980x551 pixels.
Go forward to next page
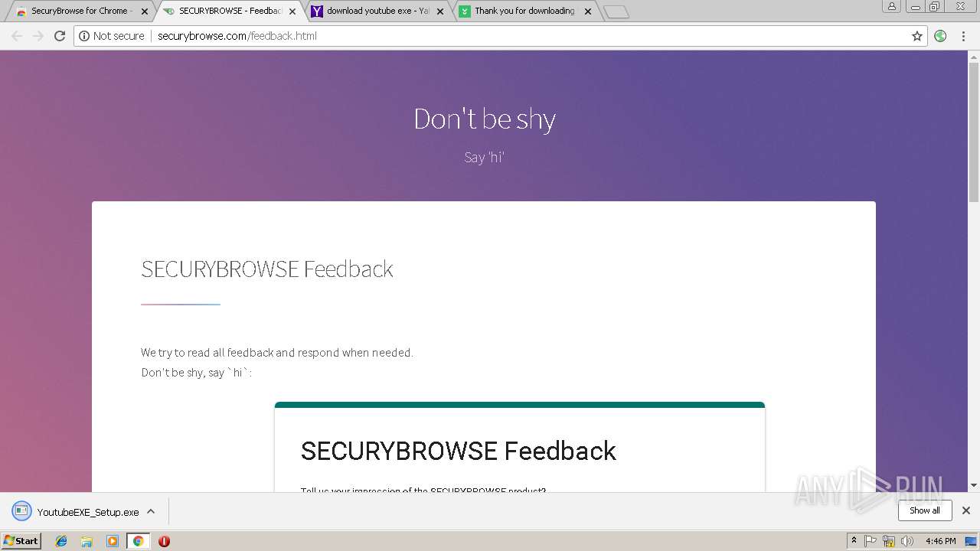pyautogui.click(x=38, y=36)
